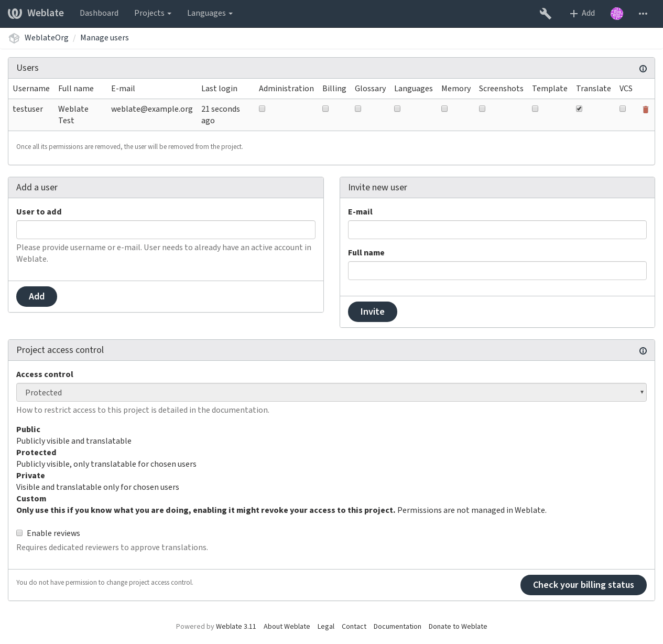Toggle Glossary permission for testuser

pyautogui.click(x=358, y=109)
